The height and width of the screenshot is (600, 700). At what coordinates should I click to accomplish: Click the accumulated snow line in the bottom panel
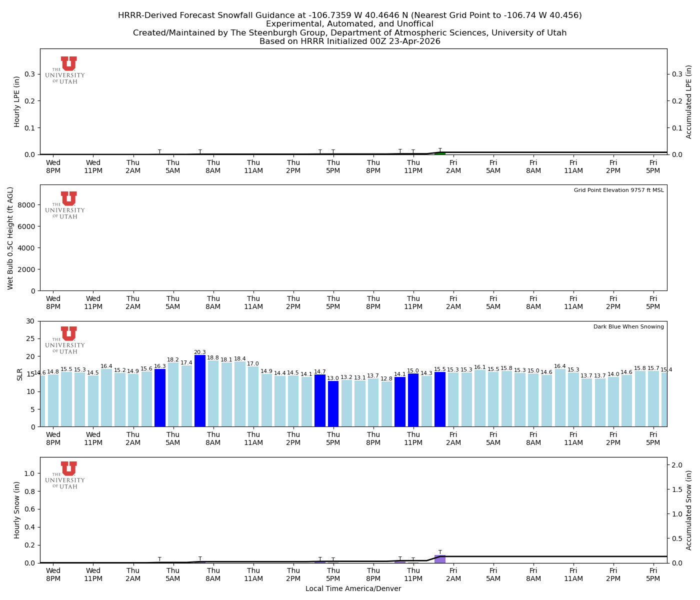point(550,555)
